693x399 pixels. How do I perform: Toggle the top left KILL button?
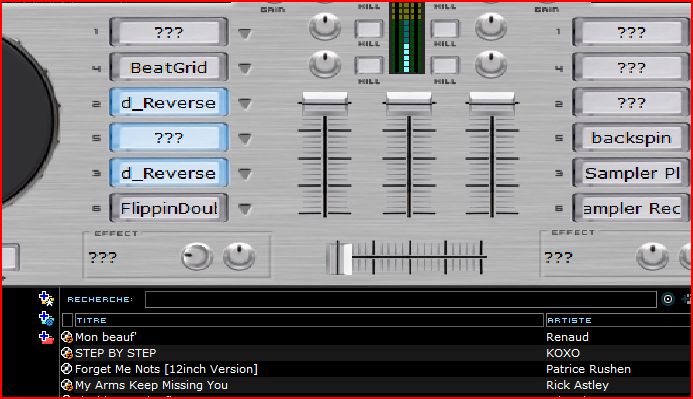(x=369, y=30)
